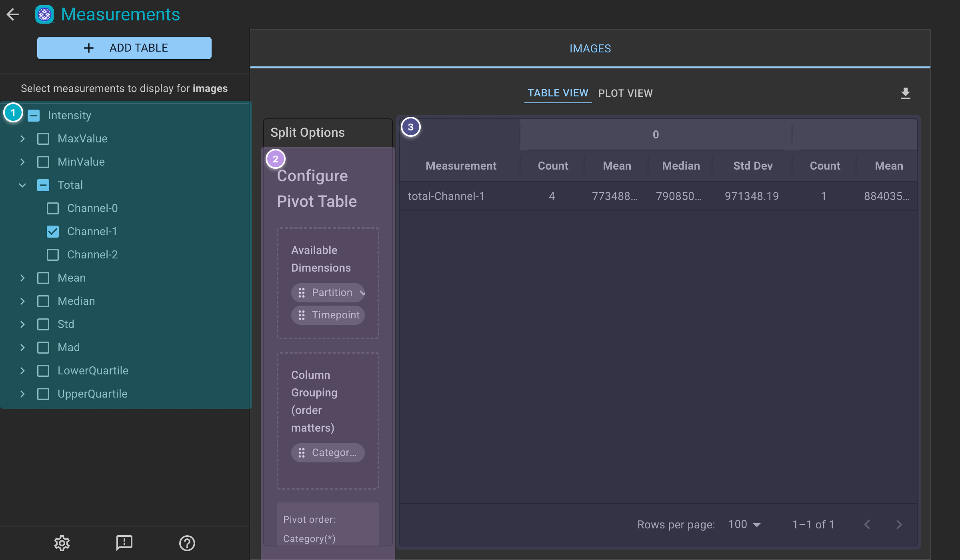Toggle the Intensity checkbox
The image size is (960, 560).
[x=34, y=116]
